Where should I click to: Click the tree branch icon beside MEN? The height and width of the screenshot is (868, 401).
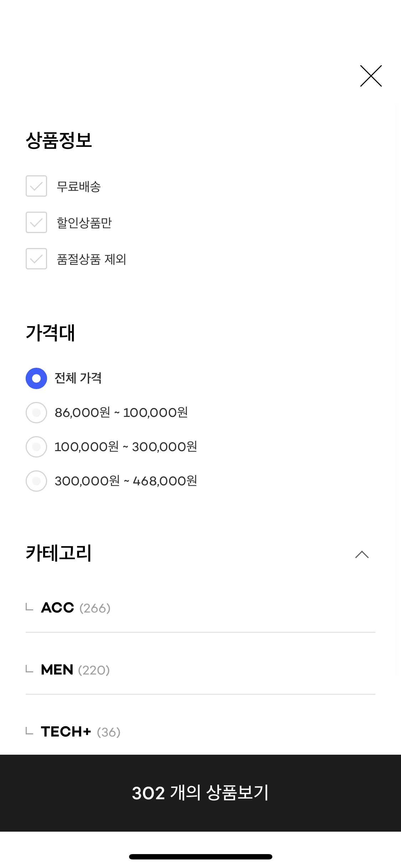(29, 669)
